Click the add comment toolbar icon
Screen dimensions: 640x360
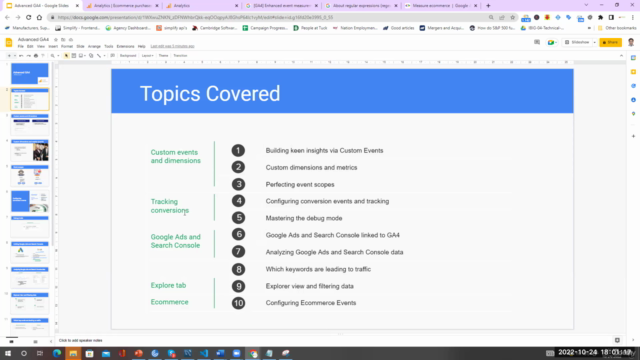coord(113,56)
